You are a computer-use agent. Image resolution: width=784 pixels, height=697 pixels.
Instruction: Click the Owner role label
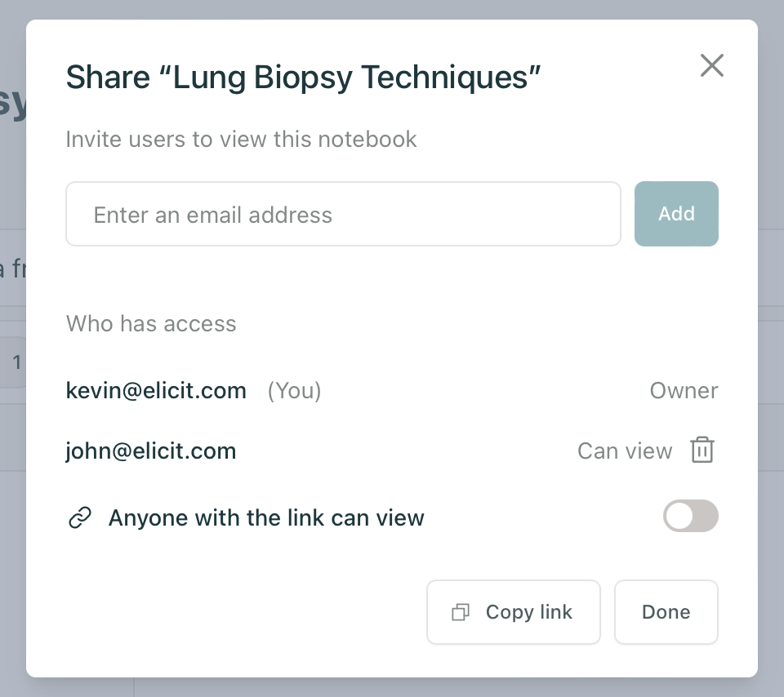click(x=684, y=391)
